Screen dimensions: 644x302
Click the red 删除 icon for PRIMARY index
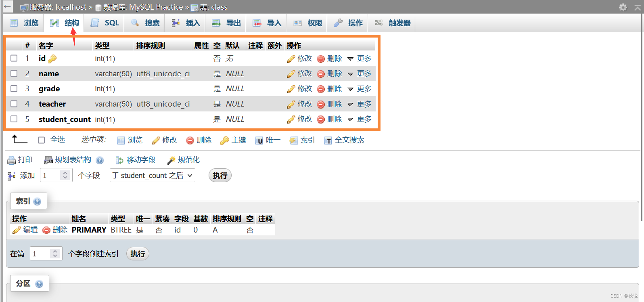pyautogui.click(x=46, y=230)
